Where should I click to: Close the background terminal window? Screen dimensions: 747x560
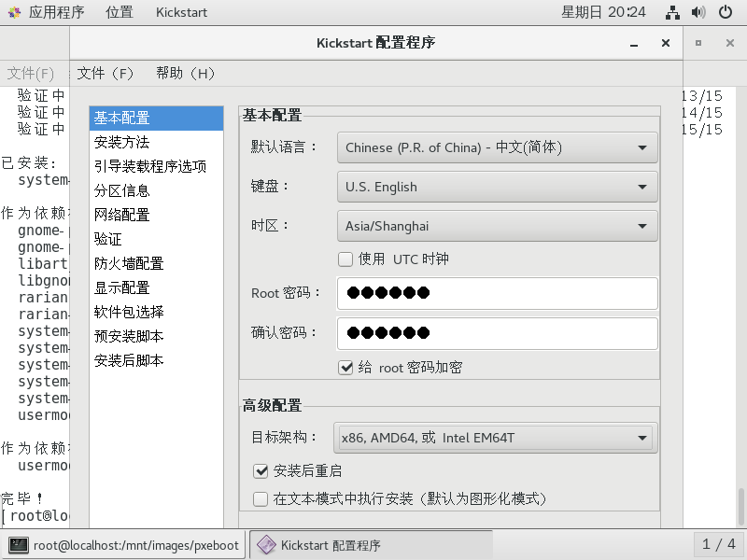pos(730,43)
